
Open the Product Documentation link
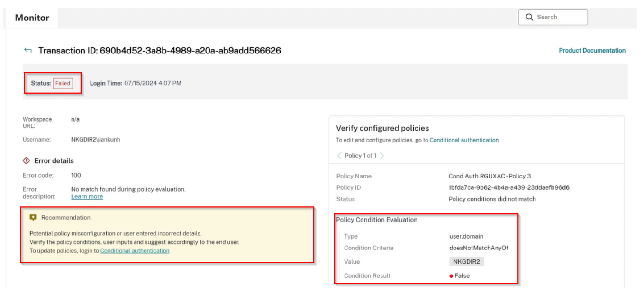coord(592,51)
